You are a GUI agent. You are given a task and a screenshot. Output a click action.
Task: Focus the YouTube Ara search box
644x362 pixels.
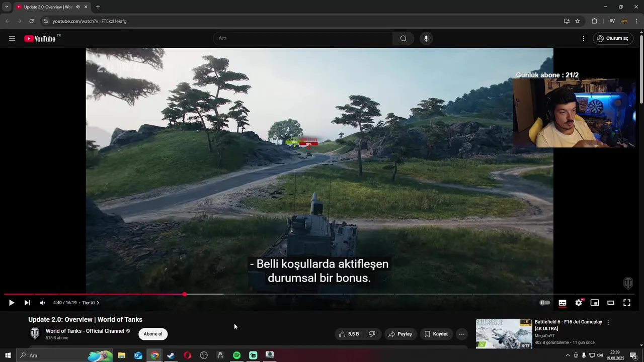click(x=303, y=39)
